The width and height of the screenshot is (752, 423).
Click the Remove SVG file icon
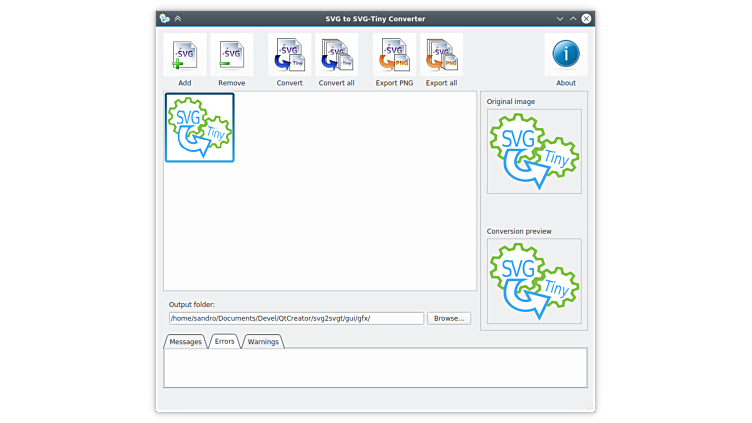(231, 56)
